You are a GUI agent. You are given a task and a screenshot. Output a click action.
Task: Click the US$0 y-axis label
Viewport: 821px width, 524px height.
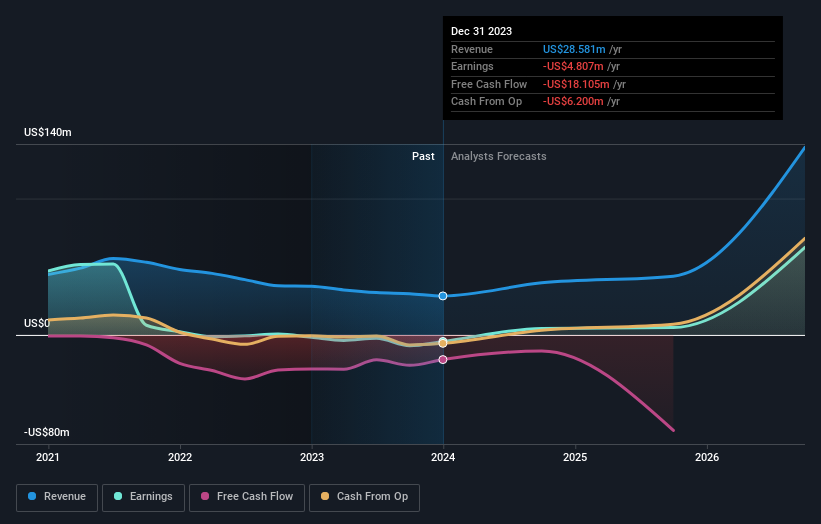pos(37,323)
